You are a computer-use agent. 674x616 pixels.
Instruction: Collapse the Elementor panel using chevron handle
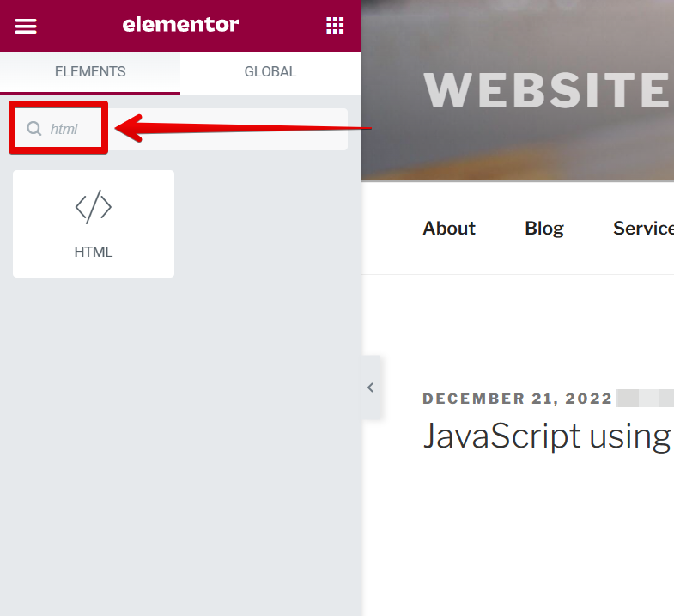point(371,387)
